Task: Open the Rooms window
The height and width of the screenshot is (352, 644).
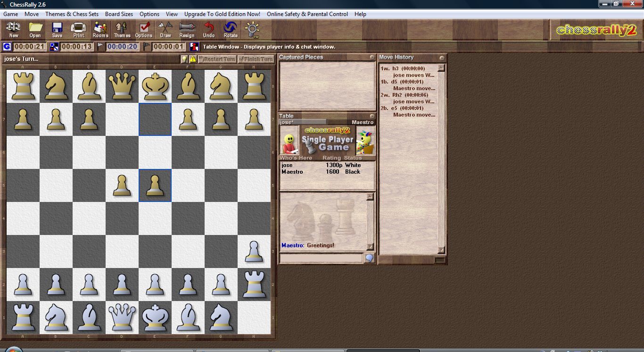Action: click(x=100, y=29)
